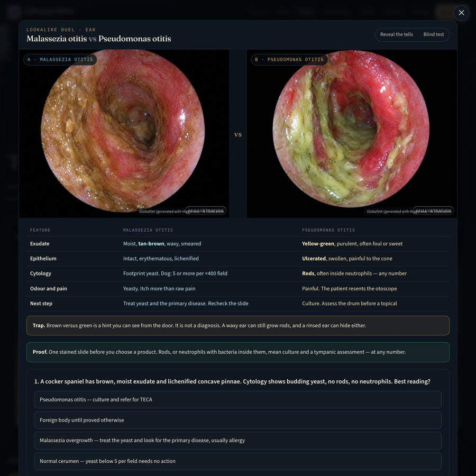Click 'Yeasty. Itch more than raw pain' cell
Screen dimensions: 476x476
click(x=159, y=289)
